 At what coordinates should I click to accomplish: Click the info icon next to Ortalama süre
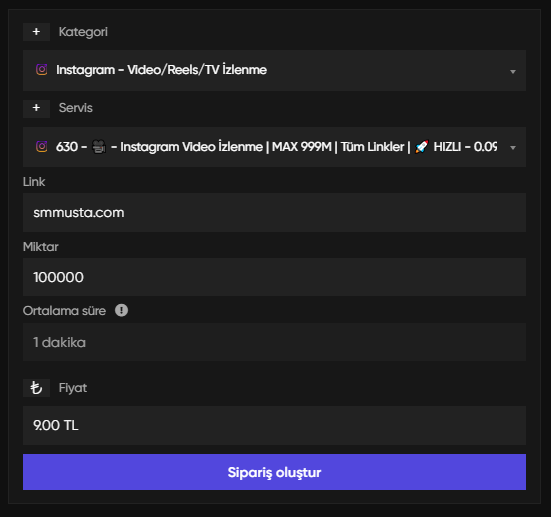pyautogui.click(x=122, y=310)
